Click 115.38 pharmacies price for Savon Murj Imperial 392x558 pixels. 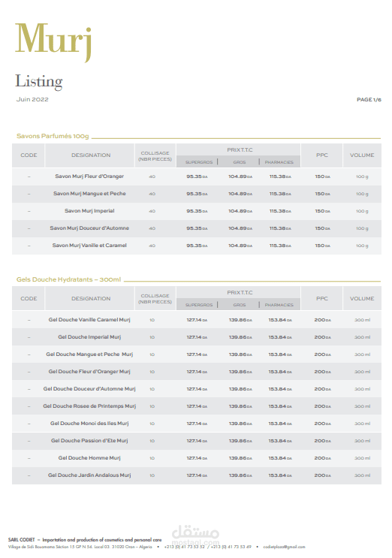coord(280,211)
